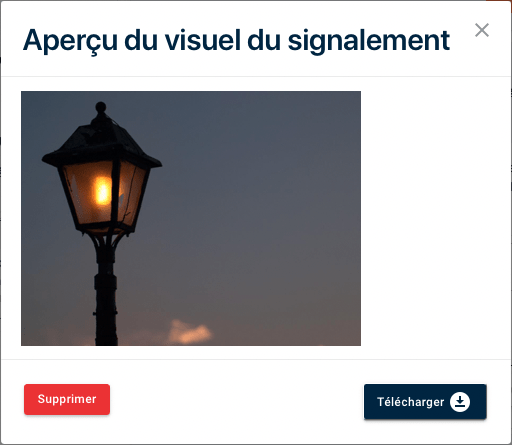This screenshot has width=512, height=445.
Task: Click the empty white area beside the photo
Action: click(x=435, y=218)
